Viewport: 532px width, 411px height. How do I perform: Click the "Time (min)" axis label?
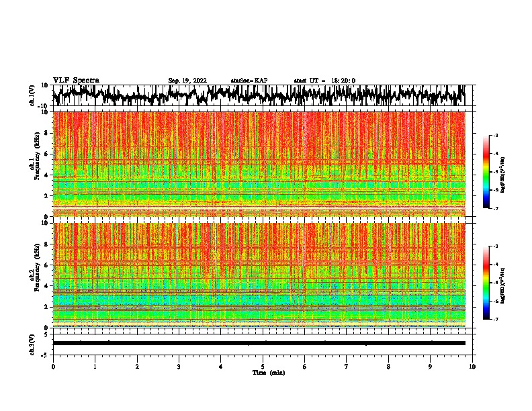tap(269, 373)
